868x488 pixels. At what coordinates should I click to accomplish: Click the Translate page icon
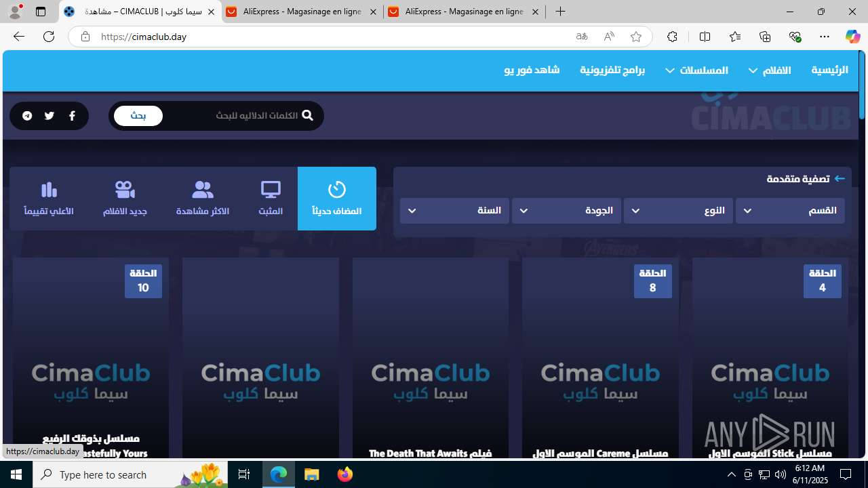pyautogui.click(x=582, y=37)
